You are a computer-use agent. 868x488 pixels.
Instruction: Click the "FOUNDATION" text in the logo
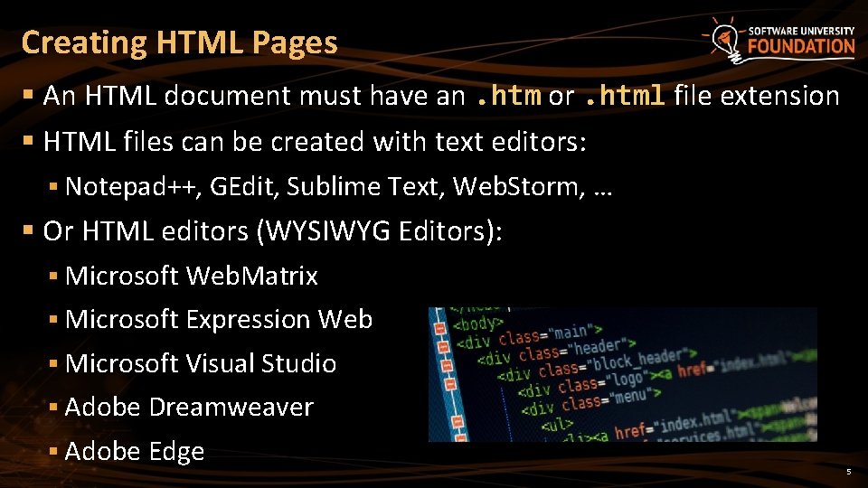point(801,46)
